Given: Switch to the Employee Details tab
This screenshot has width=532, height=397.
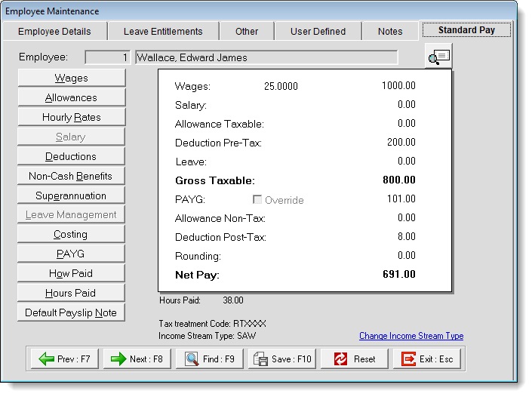Looking at the screenshot, I should 54,31.
